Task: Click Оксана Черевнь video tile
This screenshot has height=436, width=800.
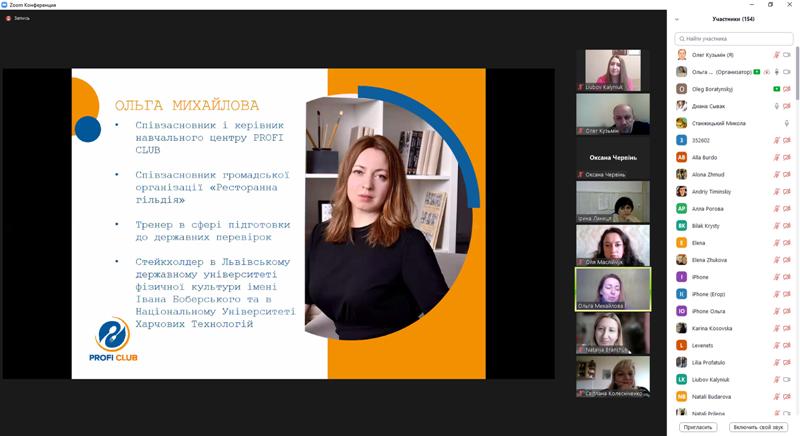Action: 613,158
